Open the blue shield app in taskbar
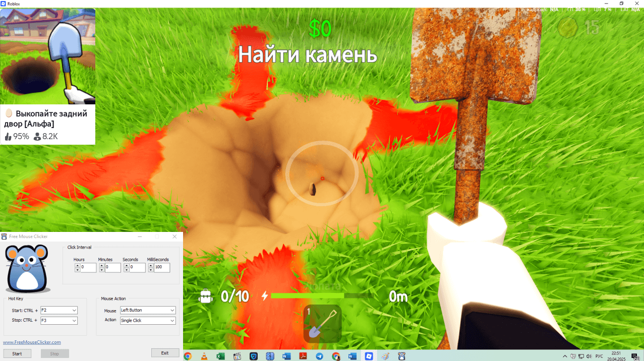 (254, 356)
